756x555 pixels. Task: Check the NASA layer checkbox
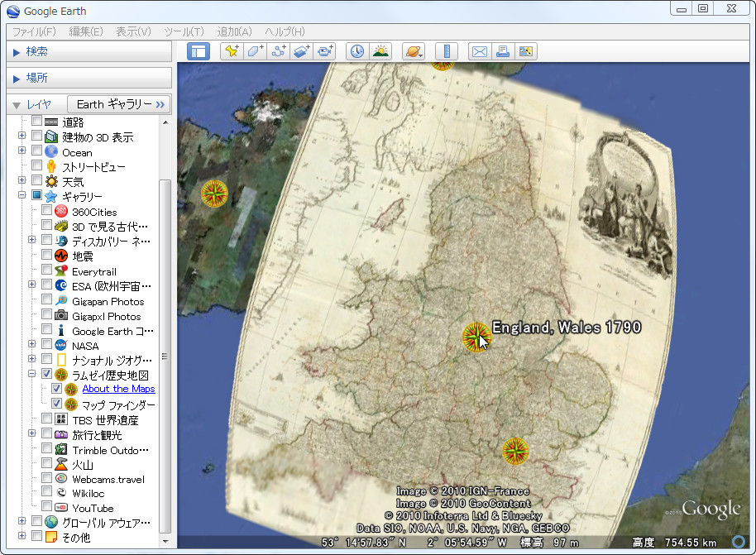(x=46, y=346)
